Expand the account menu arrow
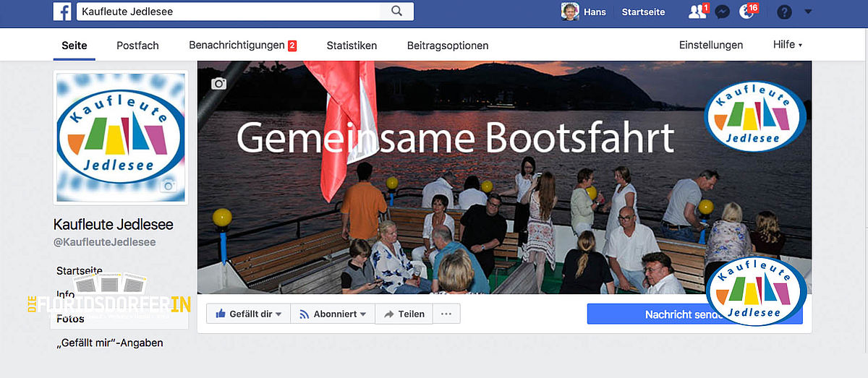868x378 pixels. click(808, 12)
